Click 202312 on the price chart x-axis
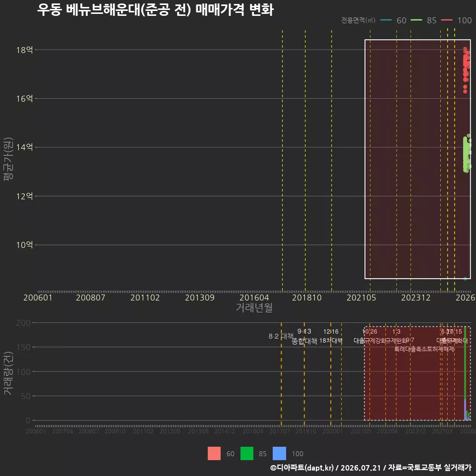 (416, 297)
